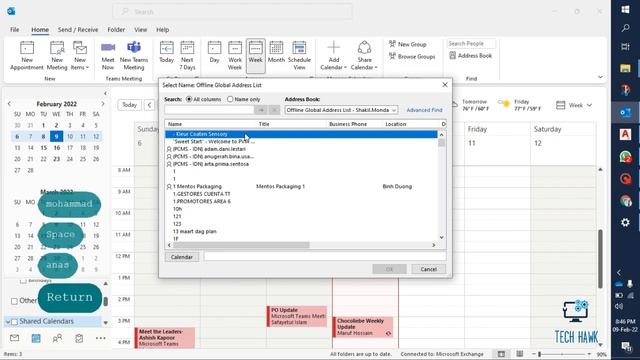Open the Share Calendar dropdown
Image resolution: width=640 pixels, height=360 pixels.
click(x=364, y=56)
